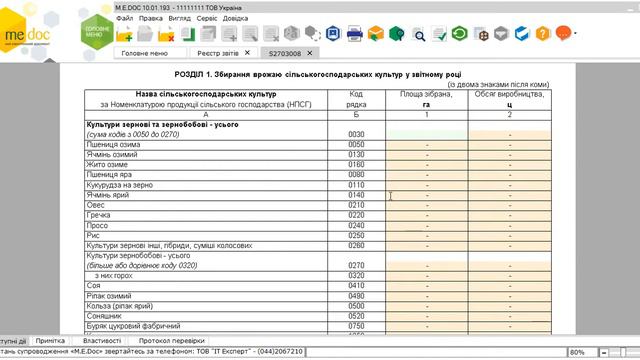This screenshot has width=640, height=360.
Task: Click the row code '0260'
Action: (x=356, y=246)
